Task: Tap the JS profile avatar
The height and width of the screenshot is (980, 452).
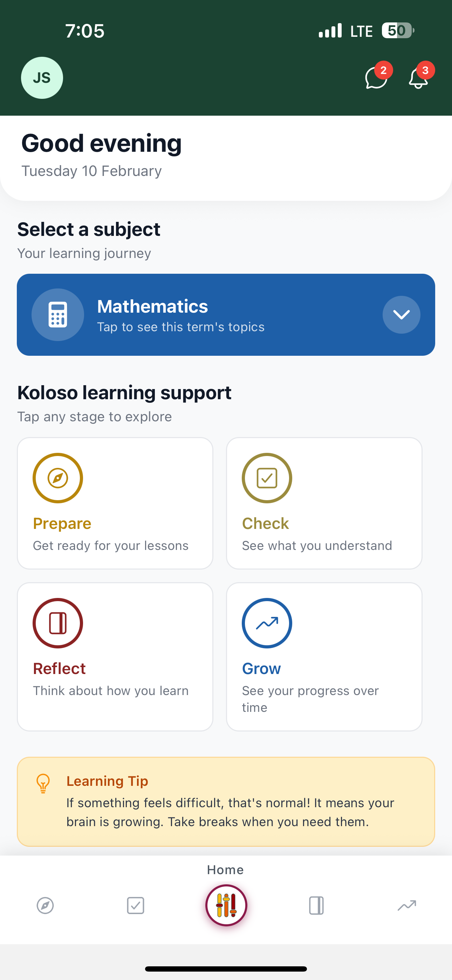Action: [42, 77]
